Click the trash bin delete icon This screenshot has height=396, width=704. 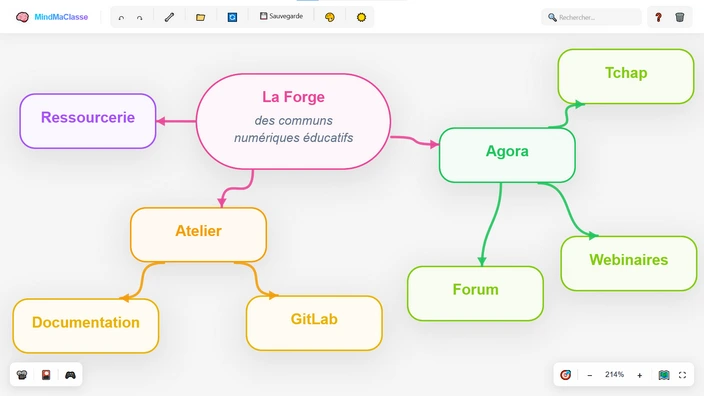680,17
